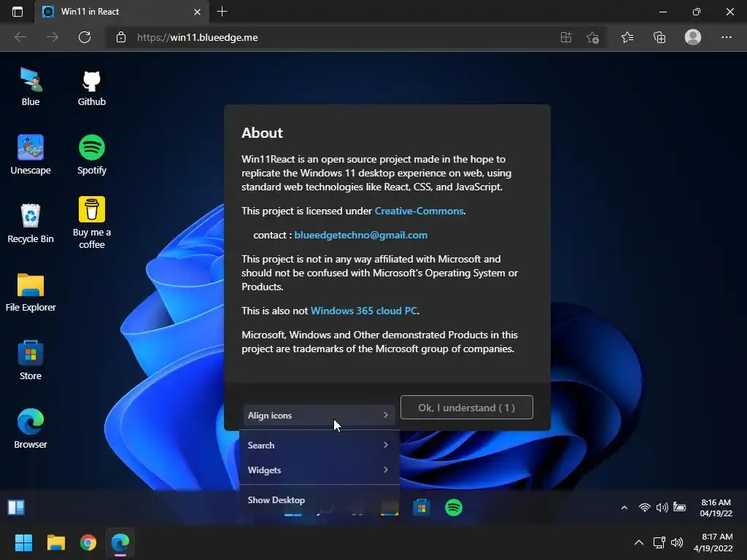
Task: Show hidden icons in inner system tray
Action: coord(624,507)
